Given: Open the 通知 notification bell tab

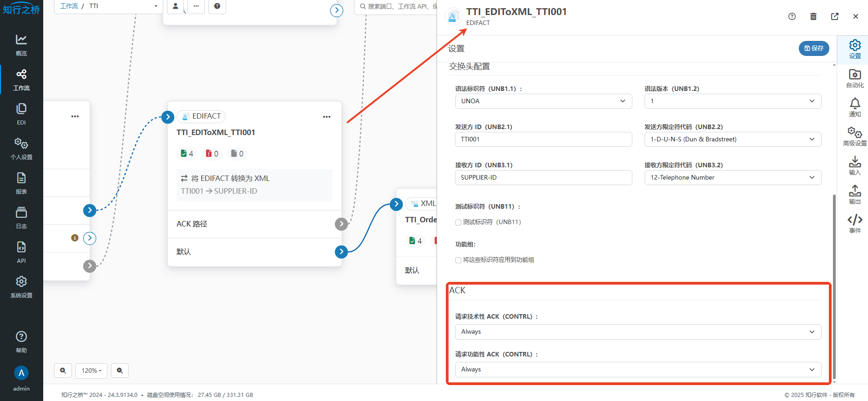Looking at the screenshot, I should [854, 107].
